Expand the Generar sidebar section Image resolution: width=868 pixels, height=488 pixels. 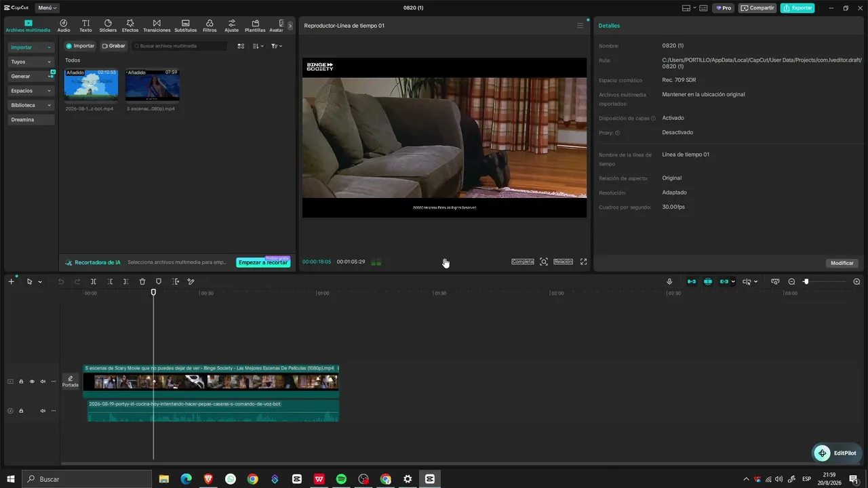point(31,76)
